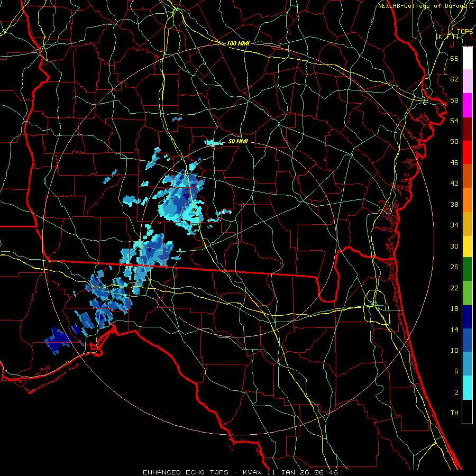Image resolution: width=476 pixels, height=476 pixels.
Task: Click the dark orange 42 kft swatch
Action: coord(467,176)
